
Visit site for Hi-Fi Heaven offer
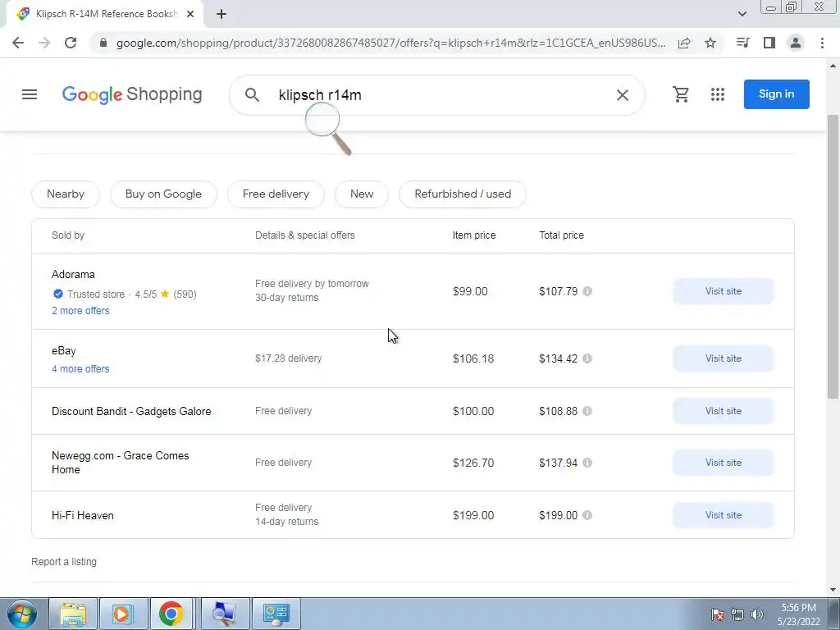(724, 515)
